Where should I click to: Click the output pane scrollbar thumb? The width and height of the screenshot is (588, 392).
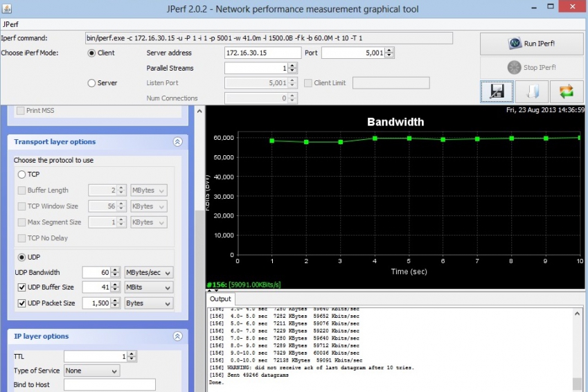click(577, 384)
